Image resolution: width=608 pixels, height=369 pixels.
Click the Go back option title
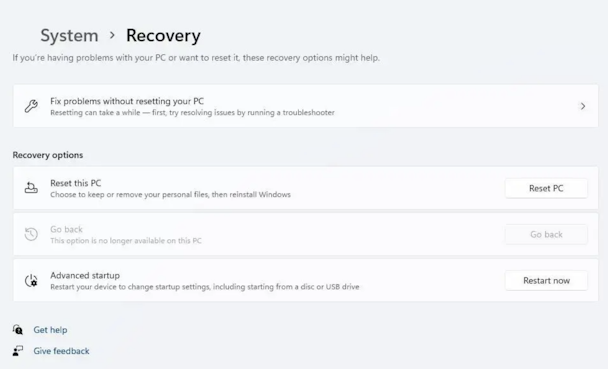click(66, 229)
